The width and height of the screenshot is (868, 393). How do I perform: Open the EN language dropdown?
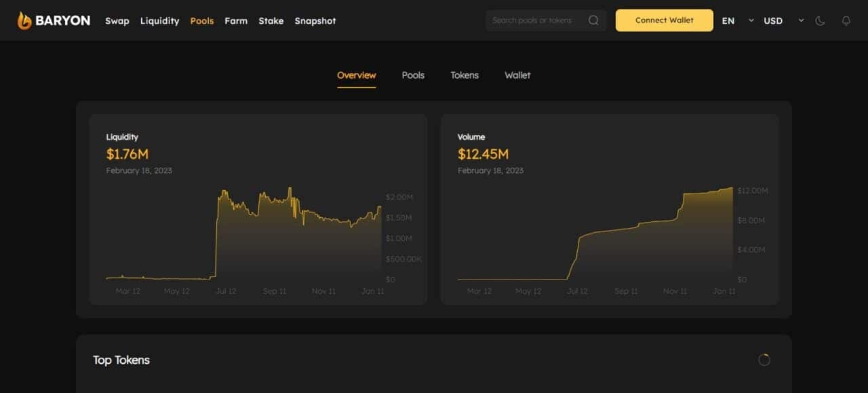click(x=738, y=20)
